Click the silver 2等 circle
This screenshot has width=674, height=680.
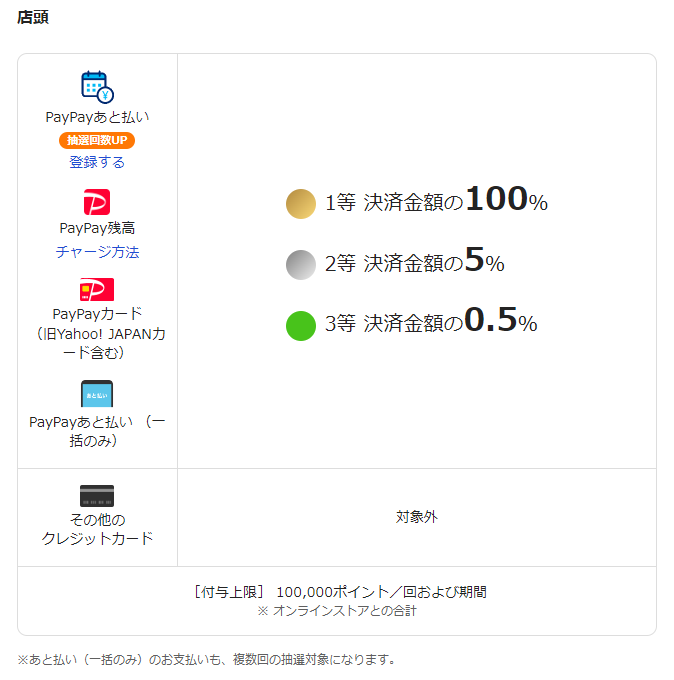tap(301, 265)
